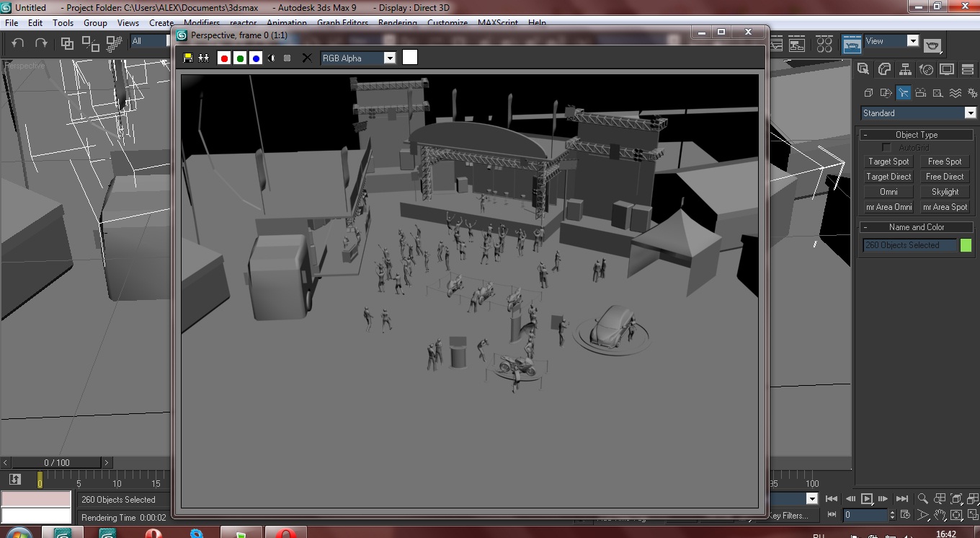The height and width of the screenshot is (538, 980).
Task: Open the RGB Alpha channel dropdown
Action: click(389, 58)
